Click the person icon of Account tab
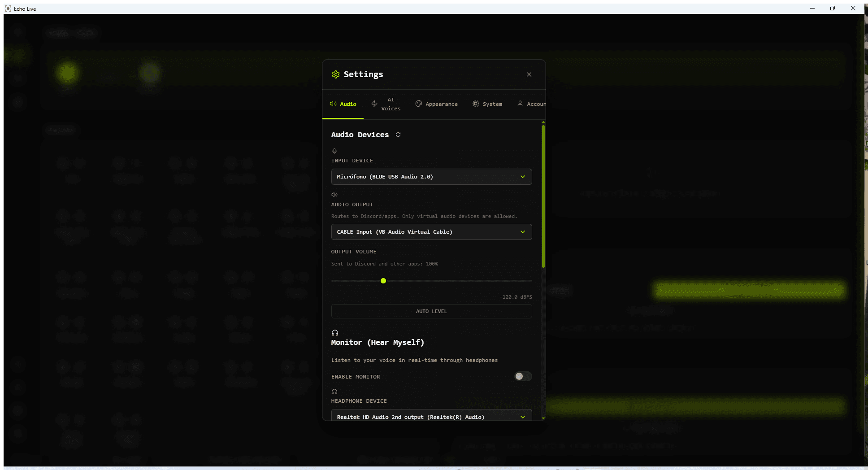Screen dimensions: 868x470 click(x=520, y=104)
